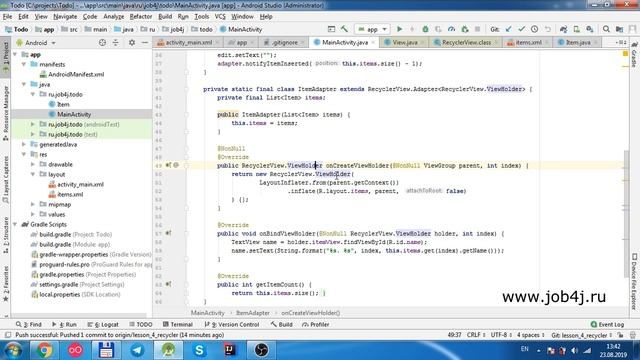Click the profiler gauge icon in toolbar
640x360 pixels.
click(451, 29)
